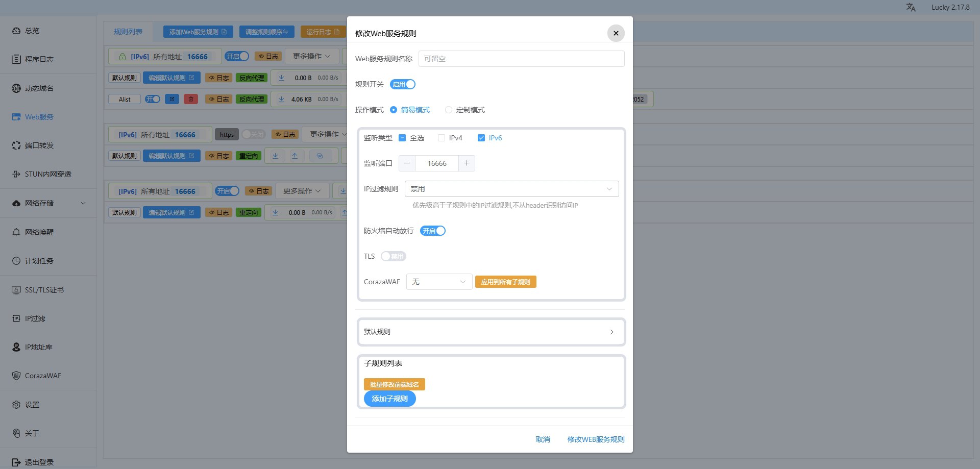The height and width of the screenshot is (469, 980).
Task: Expand the 网络存储 sidebar menu
Action: click(x=48, y=203)
